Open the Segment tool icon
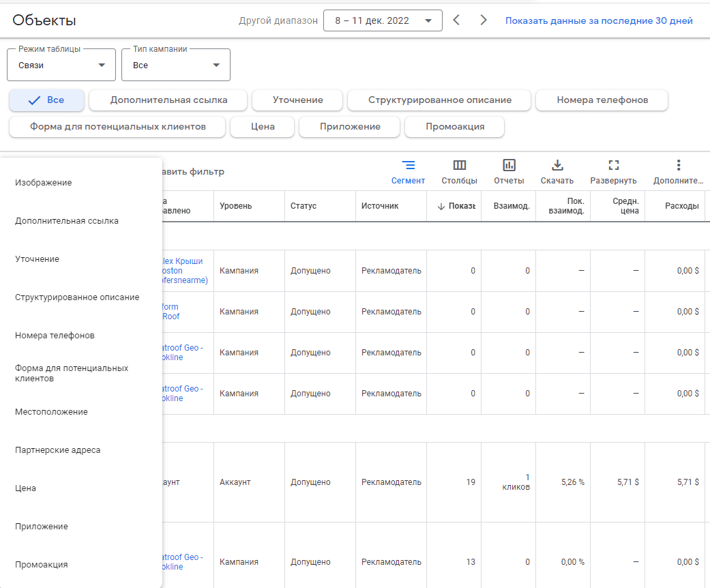 tap(408, 165)
